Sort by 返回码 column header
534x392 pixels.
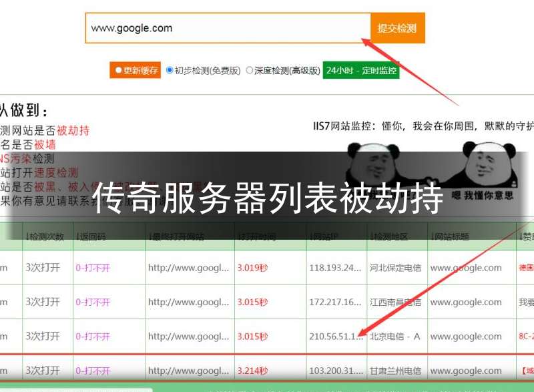91,236
